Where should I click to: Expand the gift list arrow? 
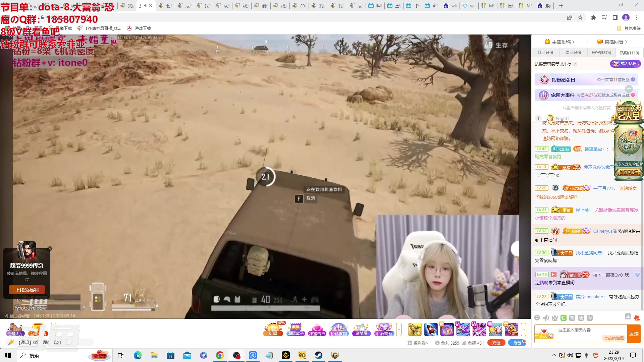[x=524, y=329]
